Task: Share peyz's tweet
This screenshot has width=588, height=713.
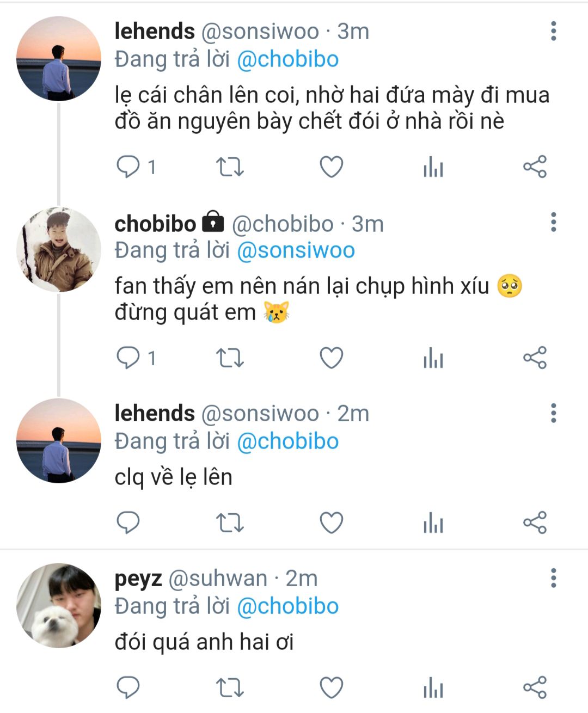Action: tap(535, 688)
